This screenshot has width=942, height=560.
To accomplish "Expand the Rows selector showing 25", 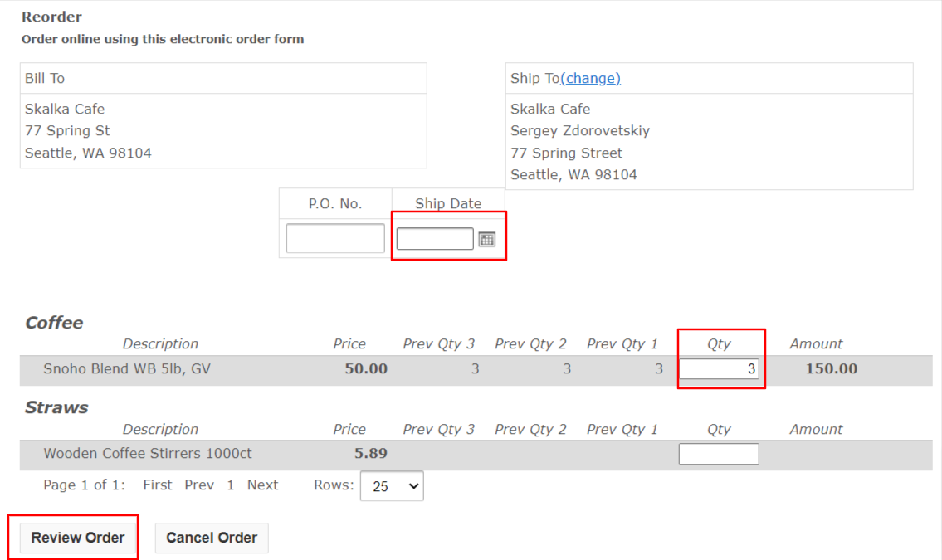I will pos(392,485).
